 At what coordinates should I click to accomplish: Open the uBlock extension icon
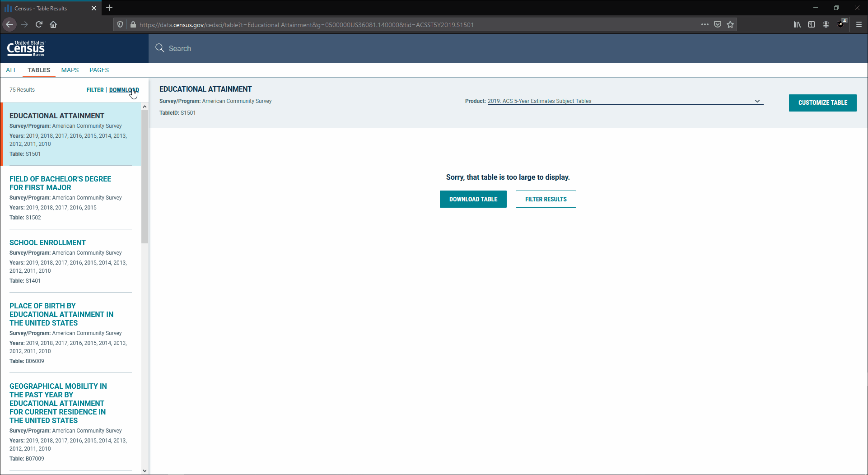(x=841, y=24)
